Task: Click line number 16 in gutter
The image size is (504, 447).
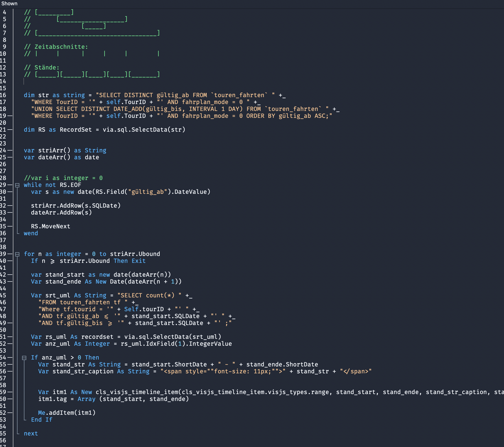Action: tap(3, 95)
